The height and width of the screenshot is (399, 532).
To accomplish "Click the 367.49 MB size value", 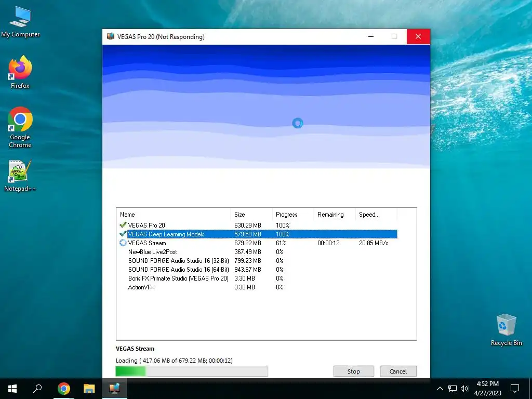I will [x=248, y=251].
